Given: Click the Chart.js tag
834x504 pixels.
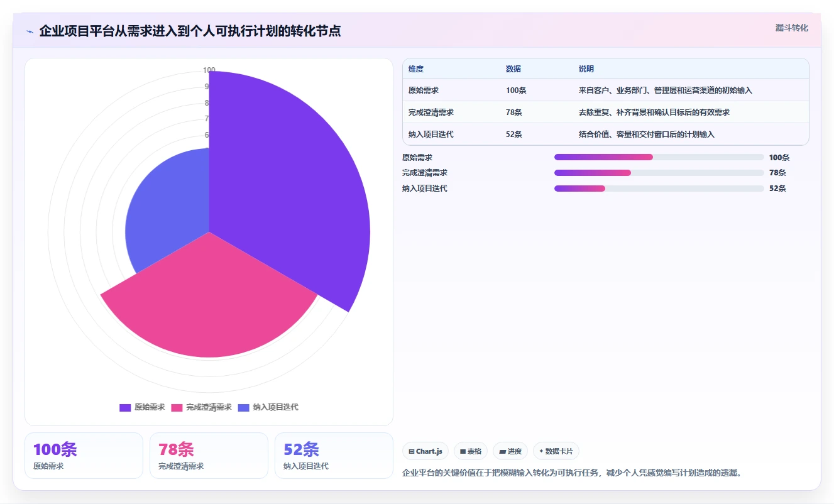Looking at the screenshot, I should pyautogui.click(x=425, y=451).
